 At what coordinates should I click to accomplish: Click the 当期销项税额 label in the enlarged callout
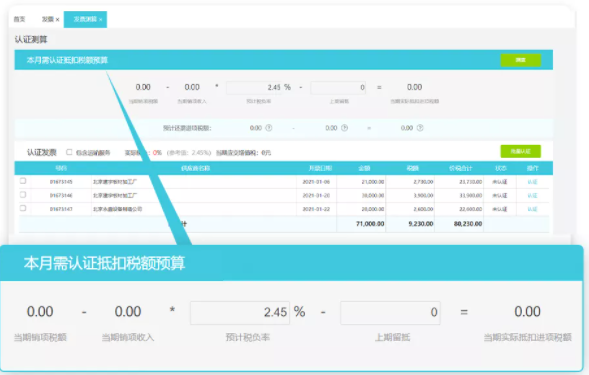[x=40, y=337]
